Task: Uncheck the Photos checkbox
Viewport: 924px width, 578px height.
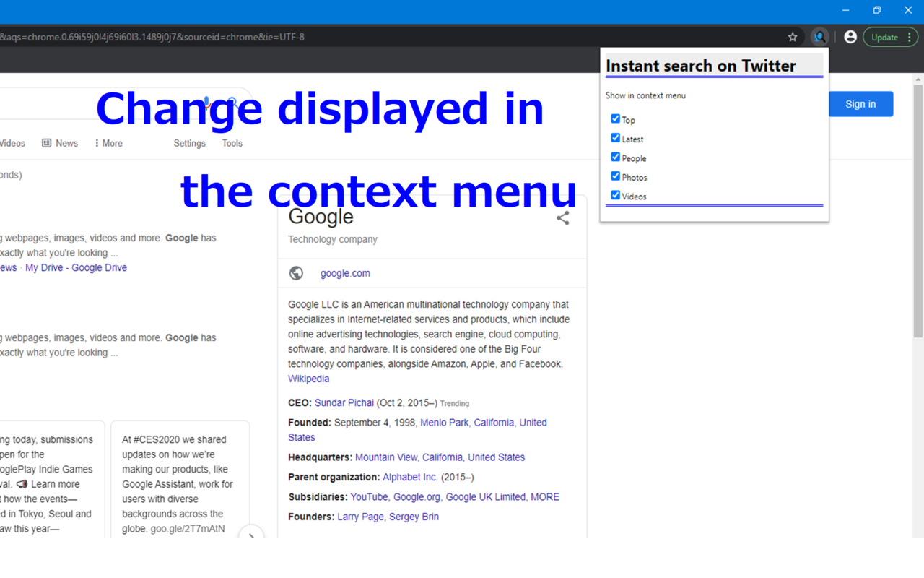Action: pos(615,176)
